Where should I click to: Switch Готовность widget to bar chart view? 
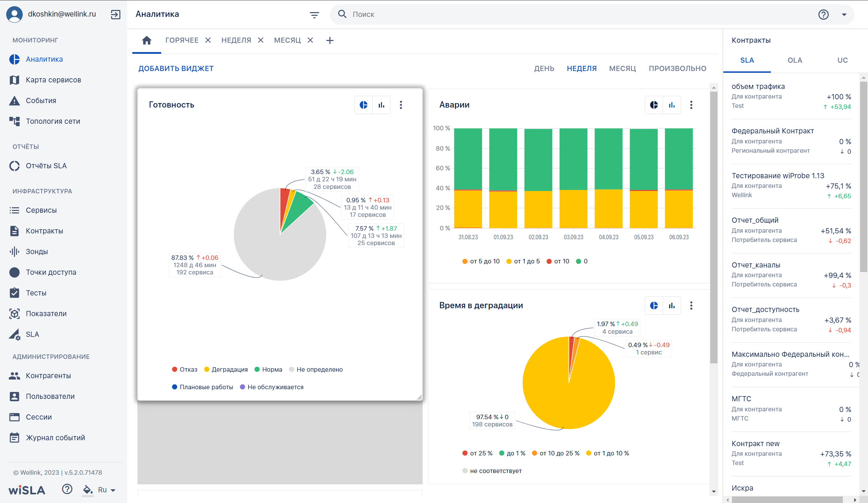pyautogui.click(x=381, y=105)
